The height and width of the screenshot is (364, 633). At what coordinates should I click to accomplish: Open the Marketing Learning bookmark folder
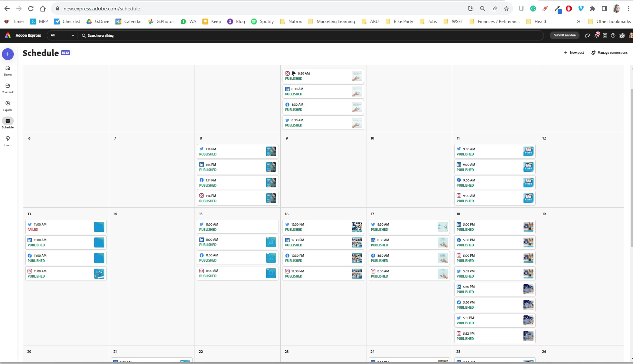click(332, 22)
